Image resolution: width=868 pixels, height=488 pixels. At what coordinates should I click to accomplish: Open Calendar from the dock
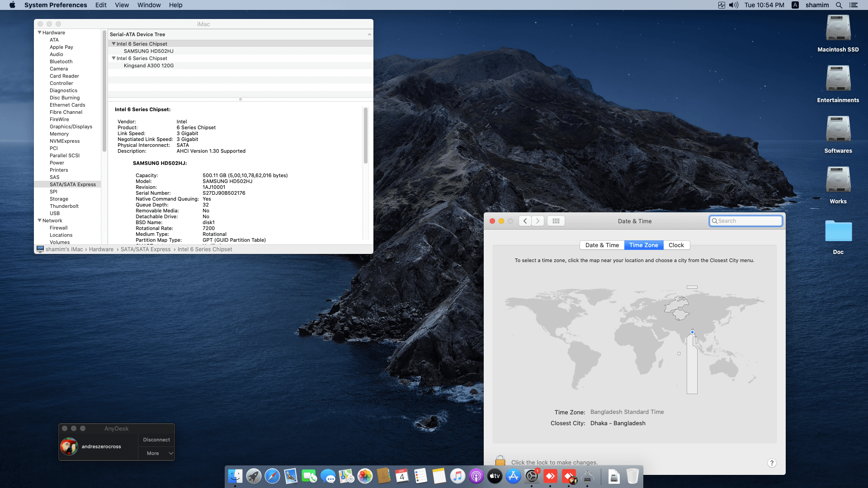[x=402, y=476]
